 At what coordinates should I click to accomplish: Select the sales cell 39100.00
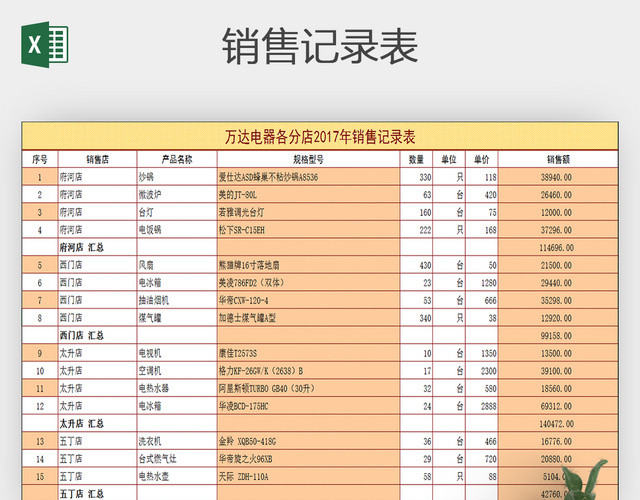coord(558,371)
